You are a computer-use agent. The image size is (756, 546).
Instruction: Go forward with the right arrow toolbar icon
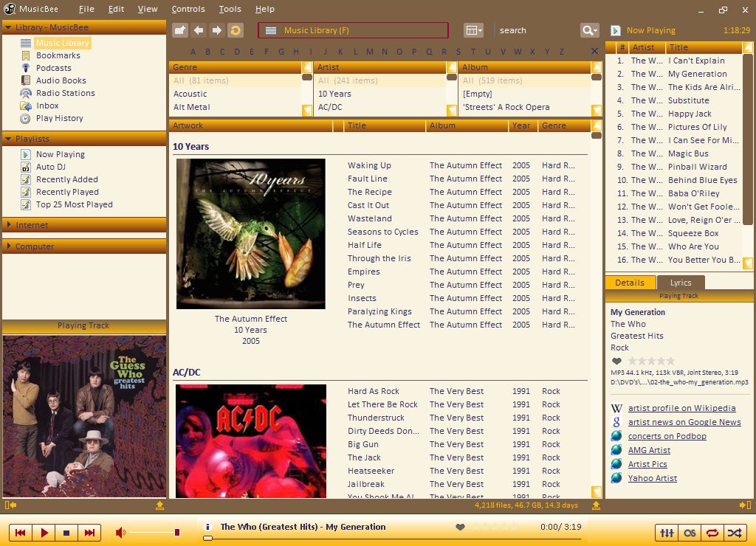click(217, 30)
